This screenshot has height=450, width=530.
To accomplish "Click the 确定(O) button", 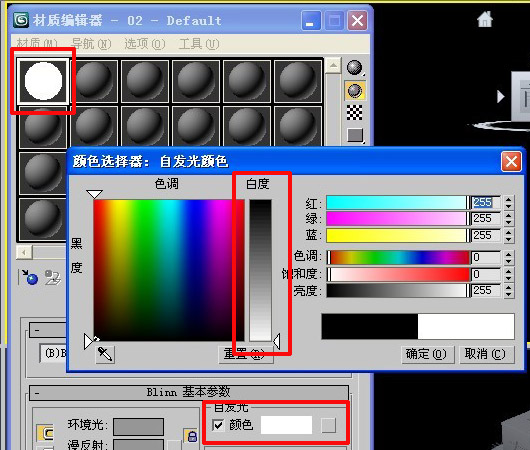I will pyautogui.click(x=427, y=354).
